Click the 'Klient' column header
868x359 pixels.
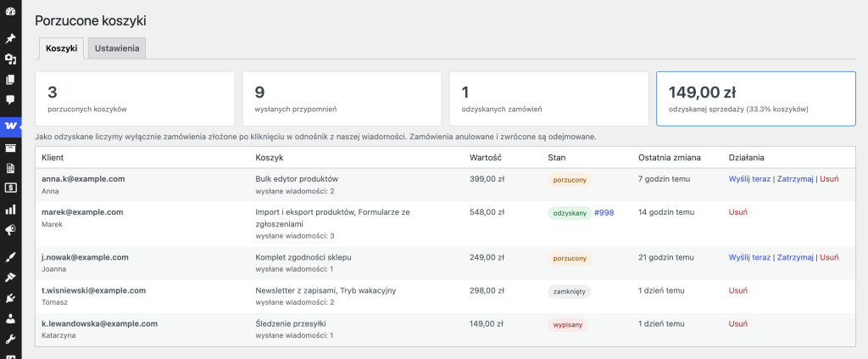click(53, 157)
